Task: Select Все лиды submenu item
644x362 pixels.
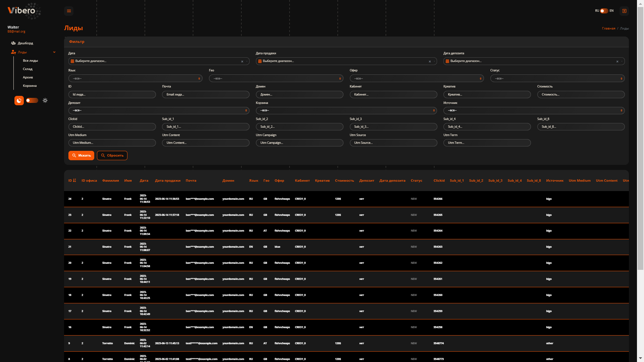Action: tap(30, 61)
